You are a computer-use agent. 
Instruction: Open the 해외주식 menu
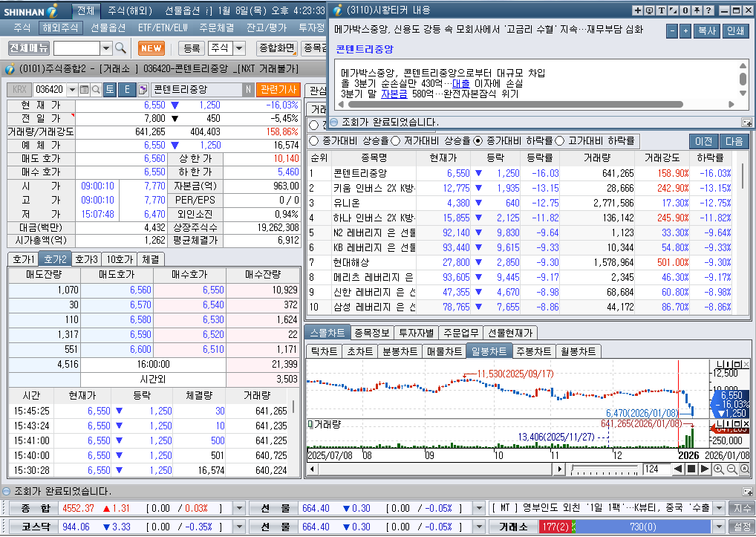[60, 28]
